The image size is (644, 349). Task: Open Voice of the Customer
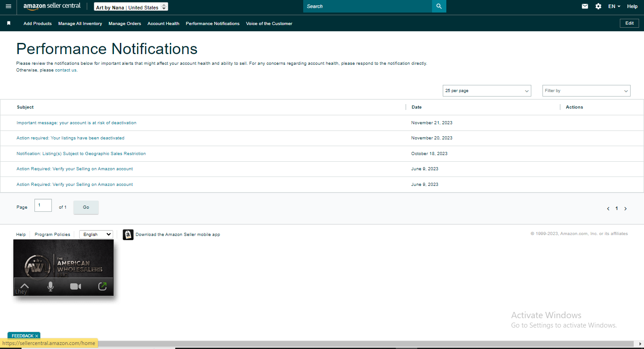pos(269,24)
